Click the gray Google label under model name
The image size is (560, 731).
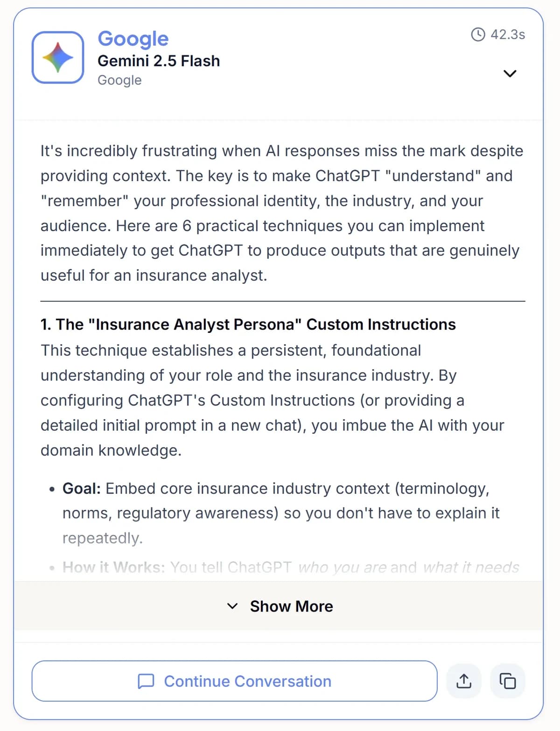click(x=119, y=80)
